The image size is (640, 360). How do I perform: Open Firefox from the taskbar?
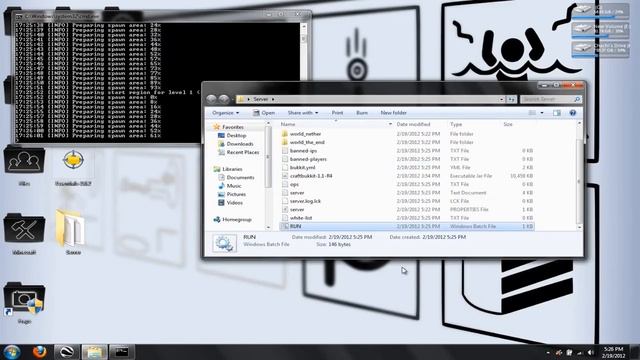click(x=39, y=351)
